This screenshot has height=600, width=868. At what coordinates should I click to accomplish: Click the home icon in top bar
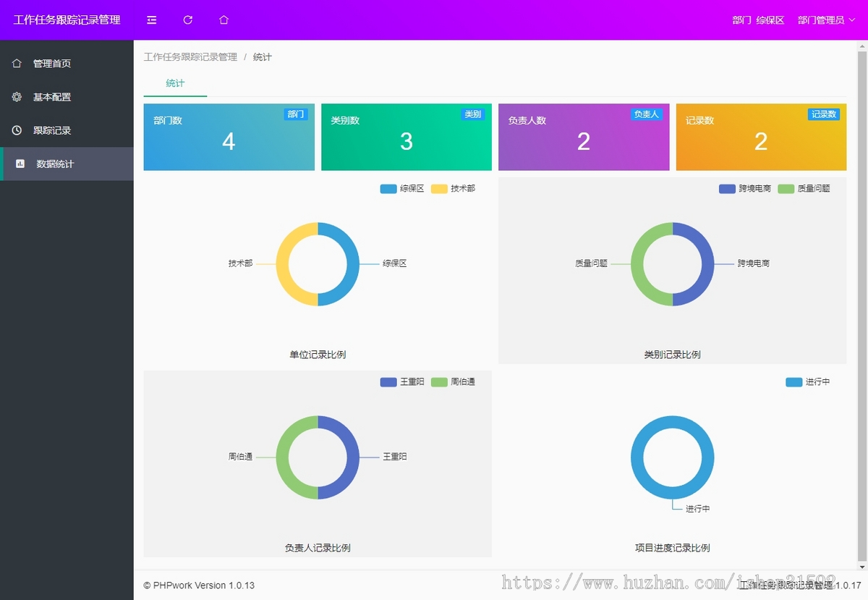click(x=224, y=20)
